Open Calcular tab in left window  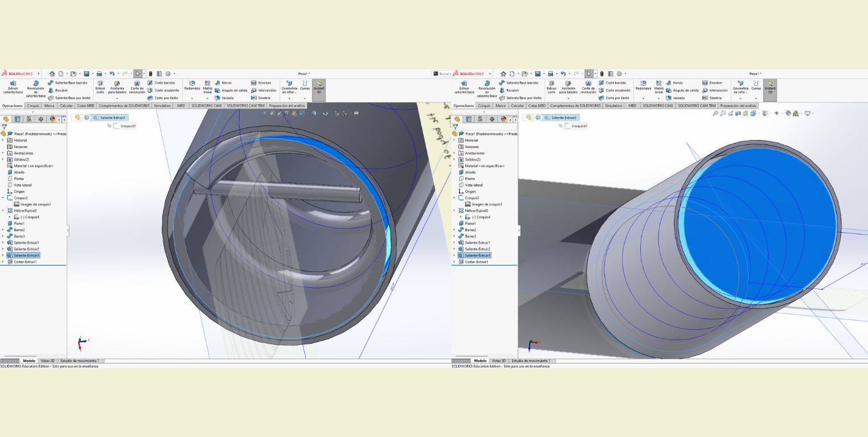[x=66, y=105]
